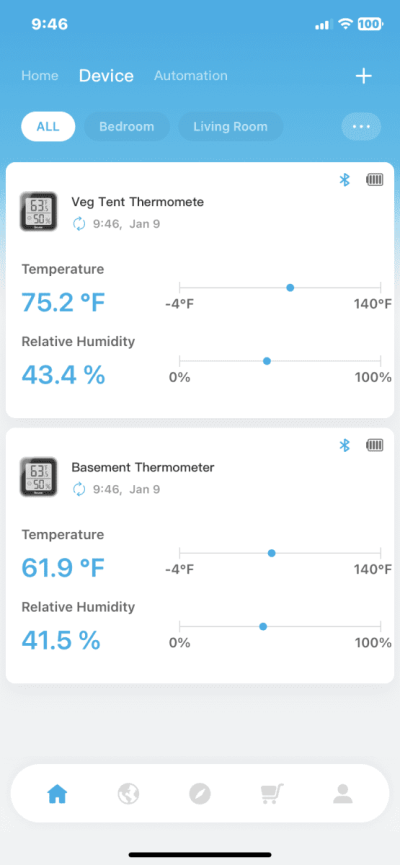Viewport: 400px width, 865px height.
Task: Switch to the Automation tab
Action: [x=190, y=76]
